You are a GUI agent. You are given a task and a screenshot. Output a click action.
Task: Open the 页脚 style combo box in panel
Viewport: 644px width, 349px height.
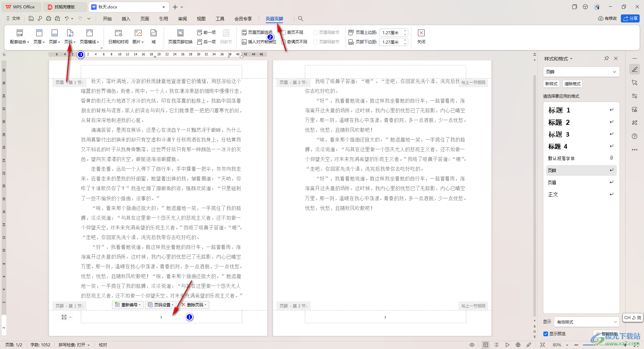click(581, 72)
